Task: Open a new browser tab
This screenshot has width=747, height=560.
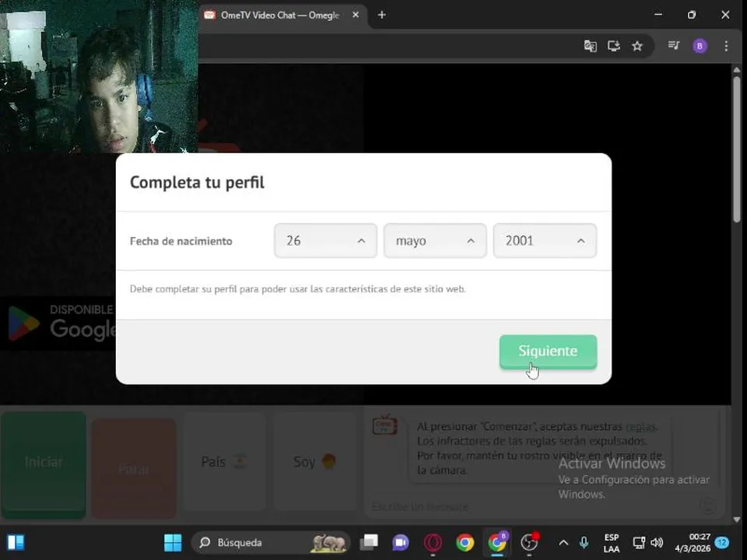Action: (x=381, y=15)
